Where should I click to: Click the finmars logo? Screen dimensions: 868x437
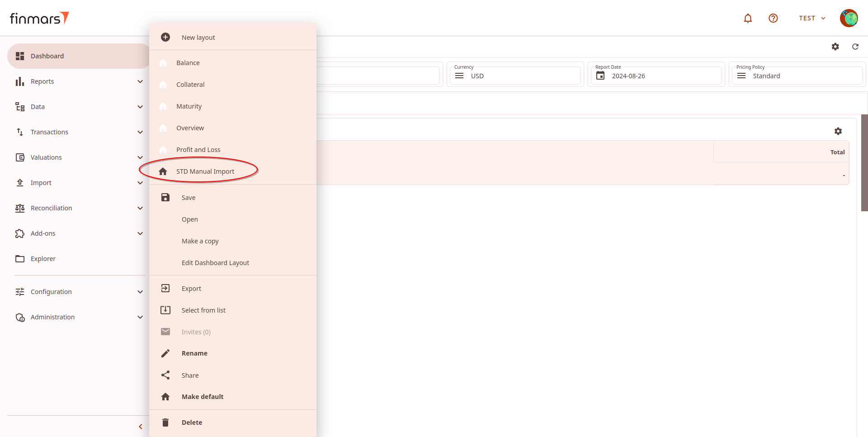(x=39, y=18)
